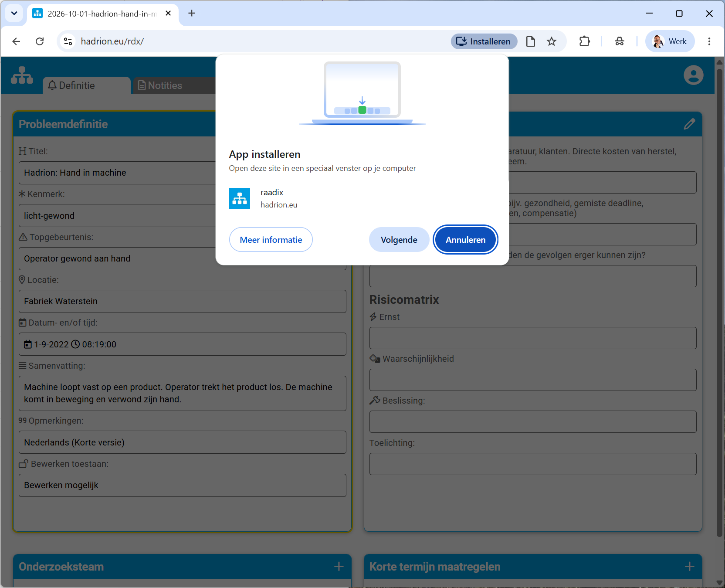Open the Meer informatie link
725x588 pixels.
click(271, 240)
